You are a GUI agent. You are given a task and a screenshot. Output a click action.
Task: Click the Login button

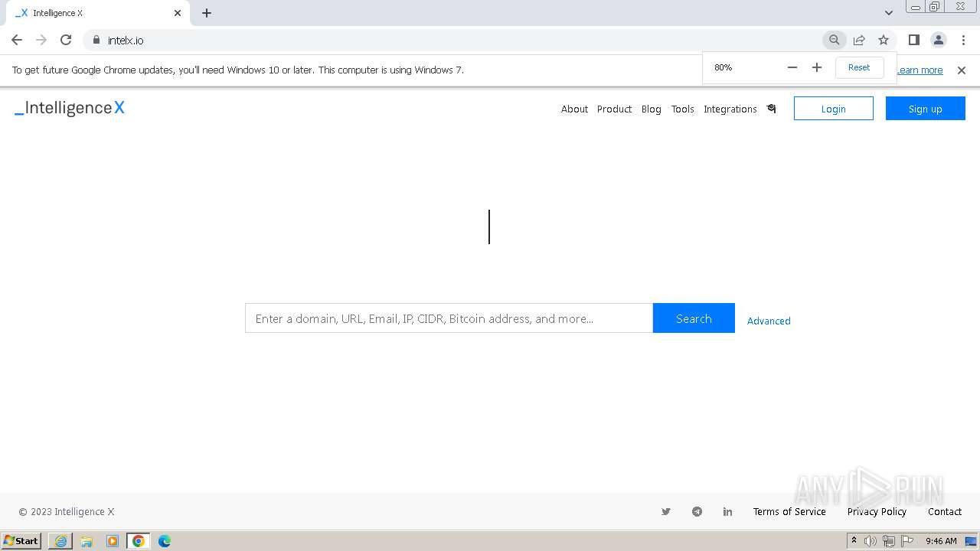(x=834, y=109)
